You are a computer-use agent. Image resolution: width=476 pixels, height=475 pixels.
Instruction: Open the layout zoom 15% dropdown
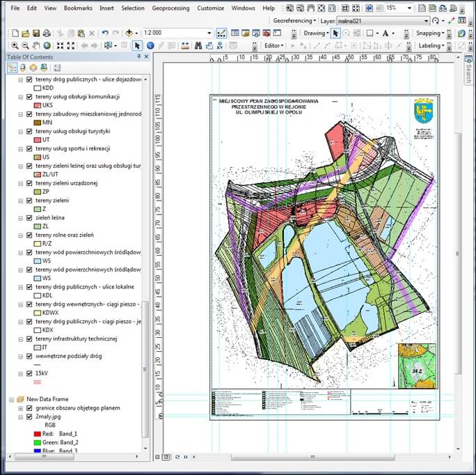[x=409, y=8]
